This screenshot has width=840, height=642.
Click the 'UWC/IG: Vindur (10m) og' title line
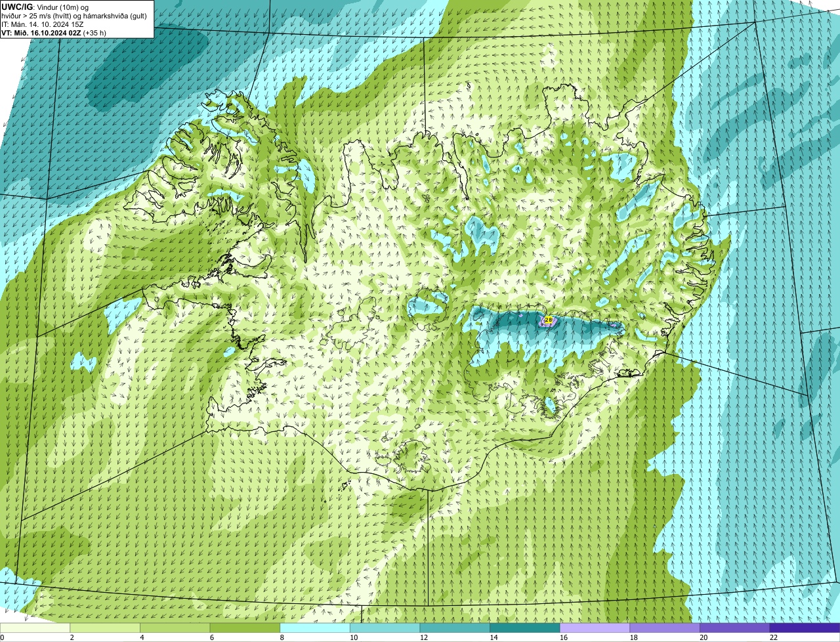pos(45,7)
